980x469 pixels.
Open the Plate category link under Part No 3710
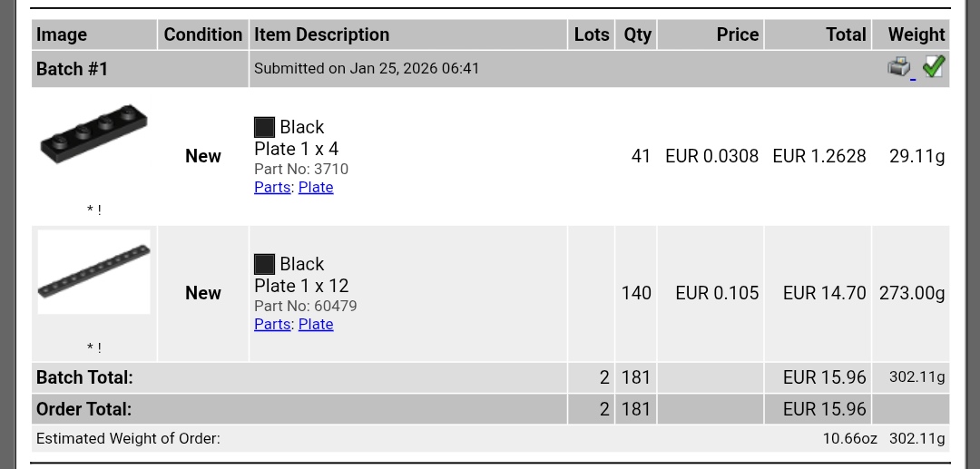point(316,187)
